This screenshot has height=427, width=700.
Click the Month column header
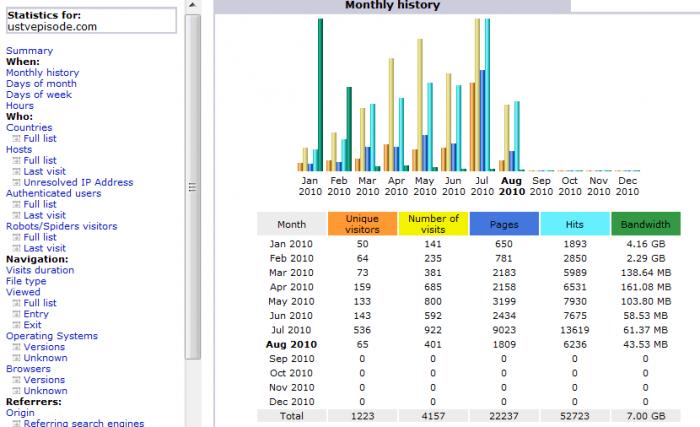[292, 224]
